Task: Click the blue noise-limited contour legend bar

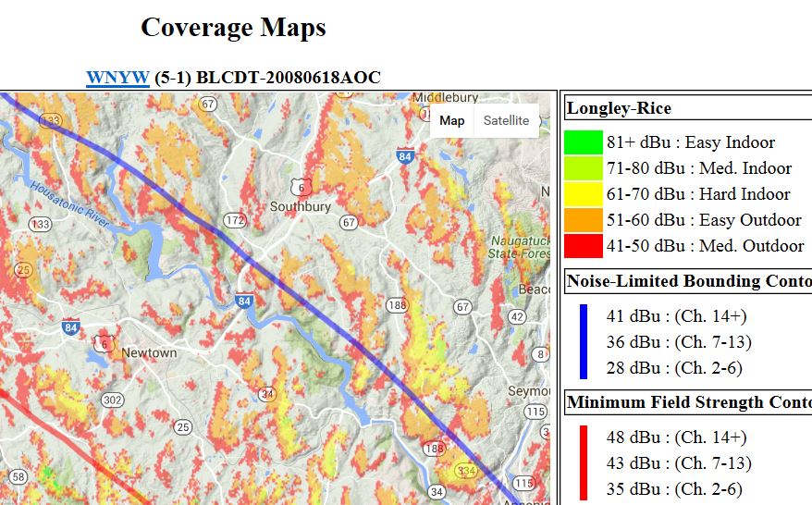Action: coord(584,341)
